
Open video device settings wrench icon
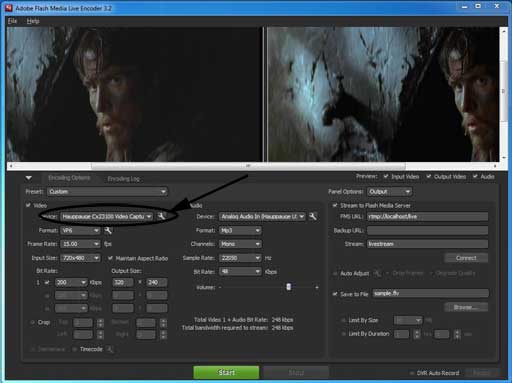click(x=162, y=216)
